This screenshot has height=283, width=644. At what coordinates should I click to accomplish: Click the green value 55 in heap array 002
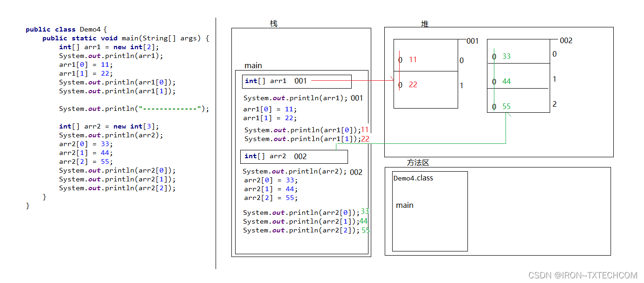click(x=506, y=107)
